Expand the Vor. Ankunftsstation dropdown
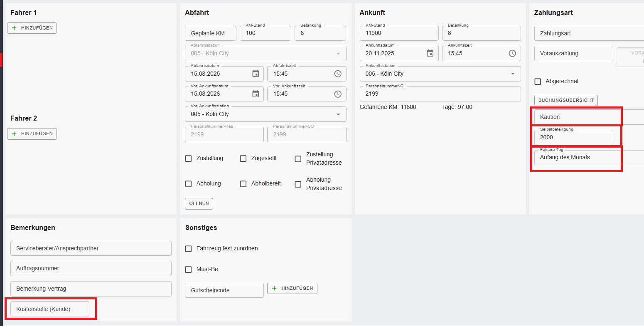 (x=337, y=114)
